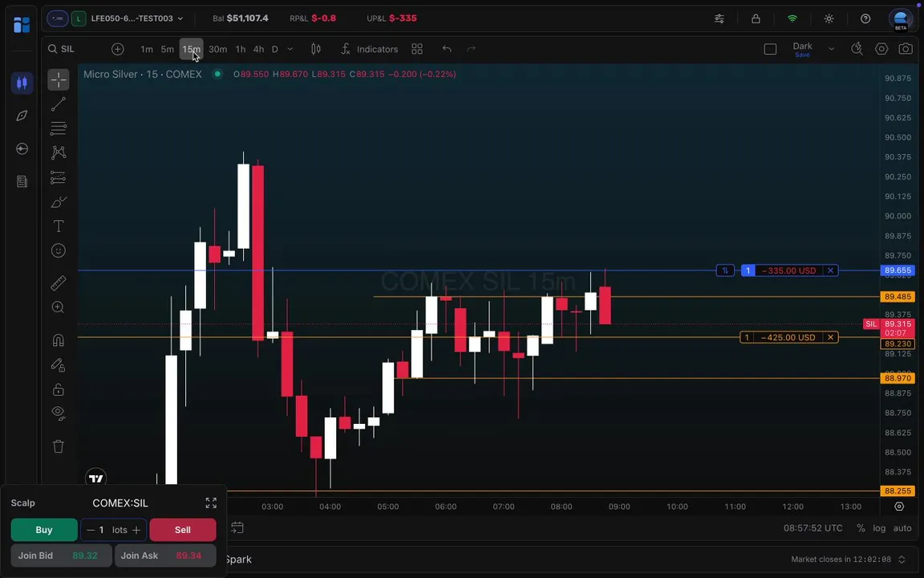Switch to 4h timeframe
924x578 pixels.
(x=259, y=49)
